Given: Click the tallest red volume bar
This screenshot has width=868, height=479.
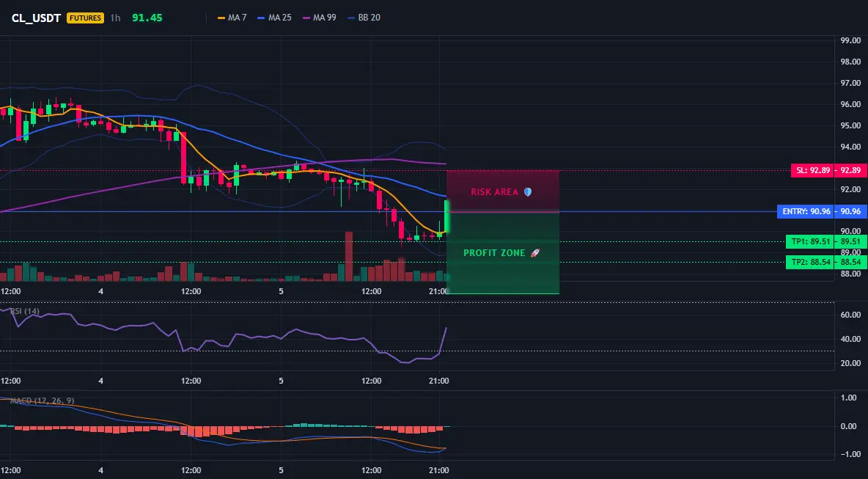Looking at the screenshot, I should click(349, 257).
